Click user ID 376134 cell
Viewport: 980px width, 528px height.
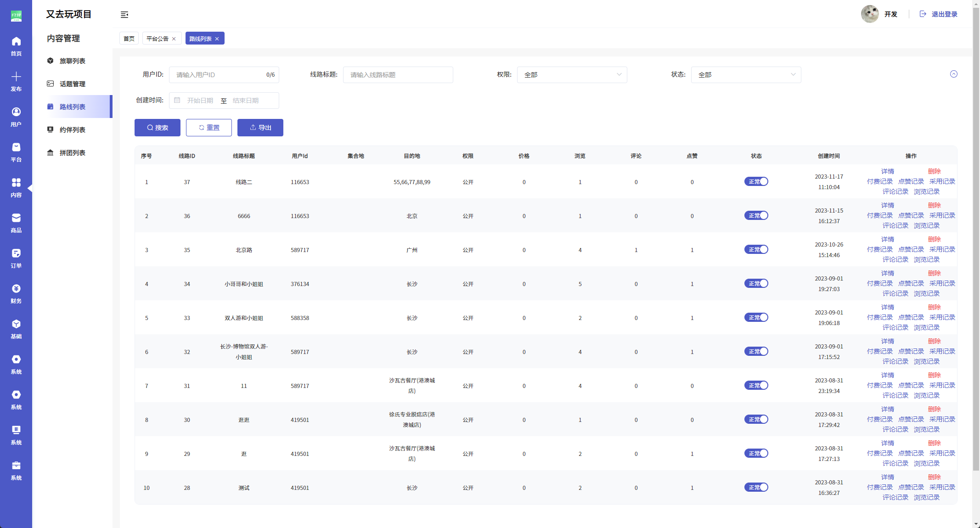click(300, 284)
